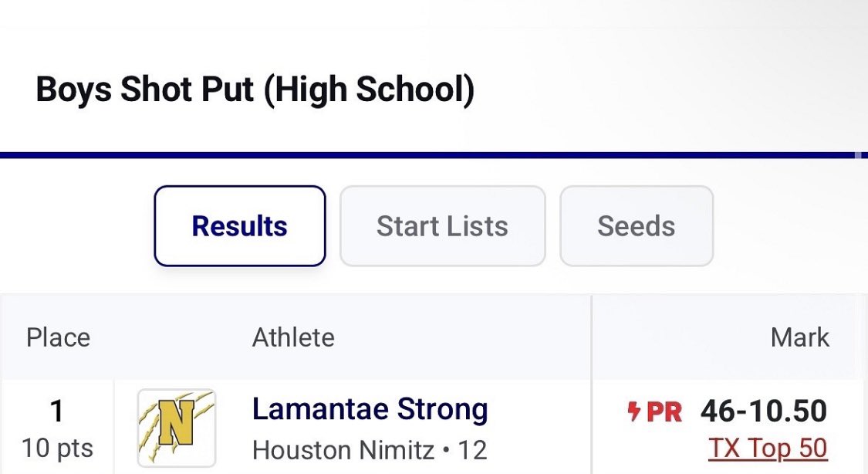Click the grade 12 label beside Nimitz

click(471, 449)
